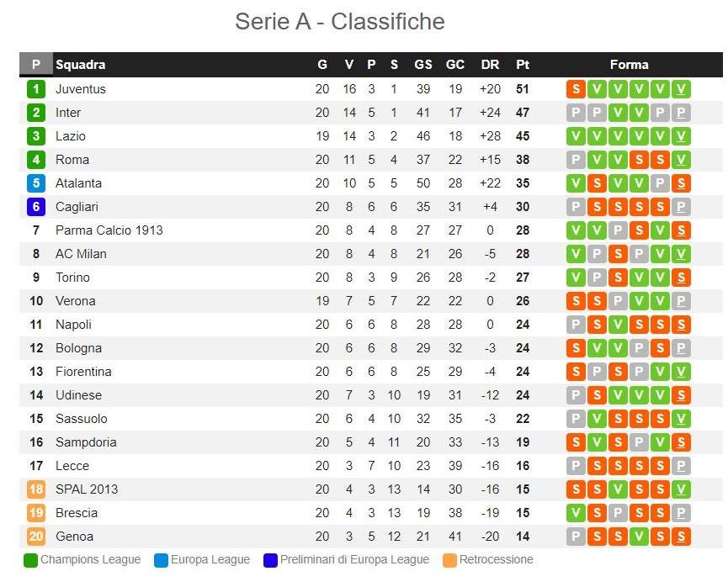
Task: Click Atalanta position 5 blue badge
Action: (x=36, y=183)
